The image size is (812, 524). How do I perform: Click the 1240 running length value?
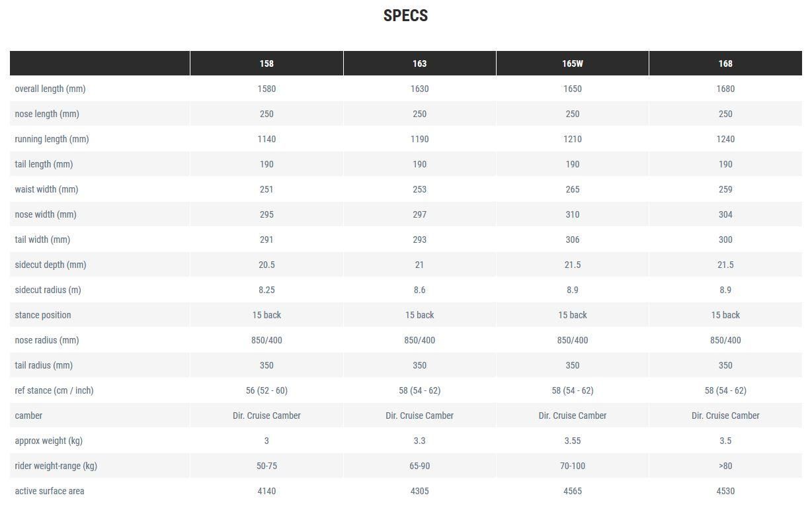tap(725, 139)
